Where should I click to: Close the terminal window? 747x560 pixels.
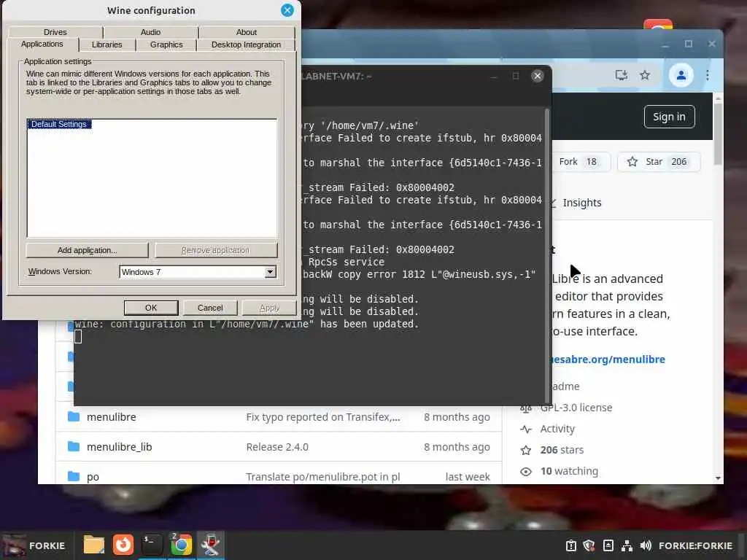pyautogui.click(x=538, y=76)
